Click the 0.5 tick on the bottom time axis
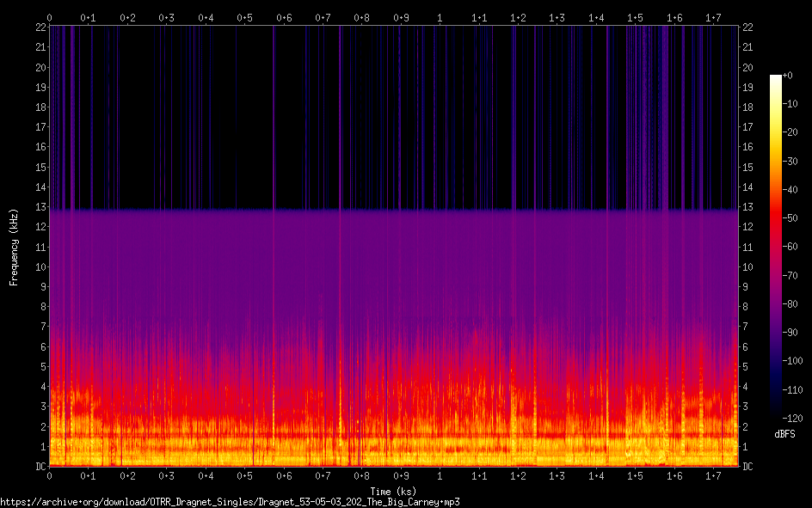Viewport: 812px width, 508px height. [x=245, y=475]
